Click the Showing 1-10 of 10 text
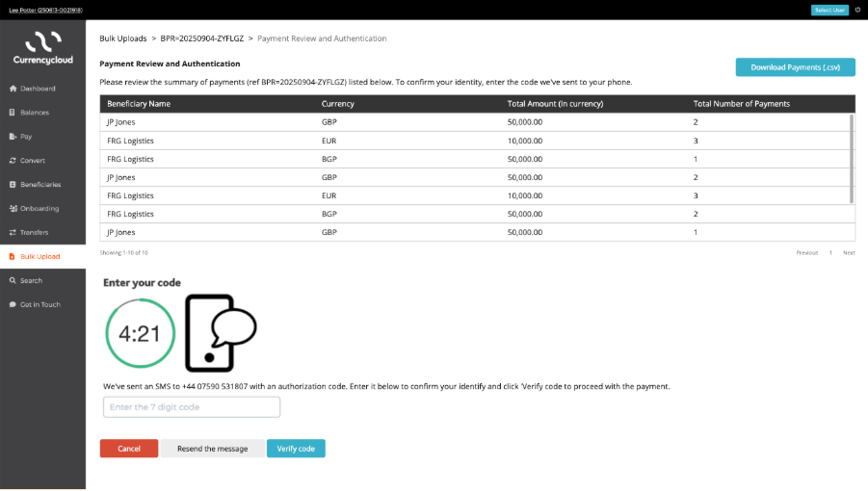Viewport: 868px width, 491px height. 123,252
